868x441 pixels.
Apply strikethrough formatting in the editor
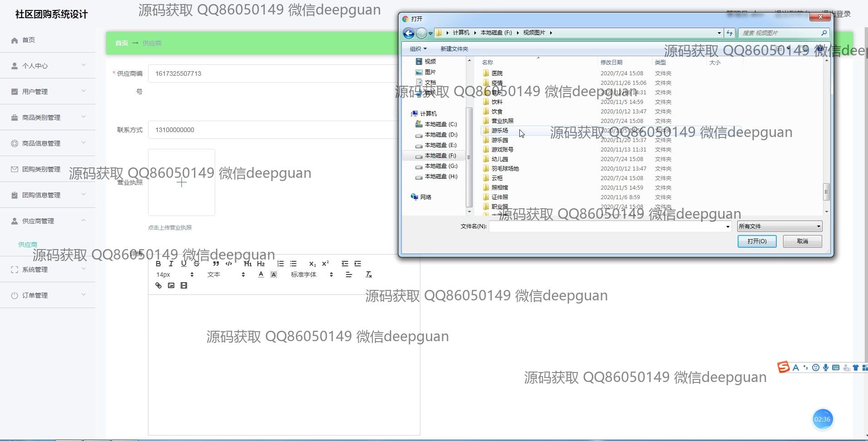point(197,264)
